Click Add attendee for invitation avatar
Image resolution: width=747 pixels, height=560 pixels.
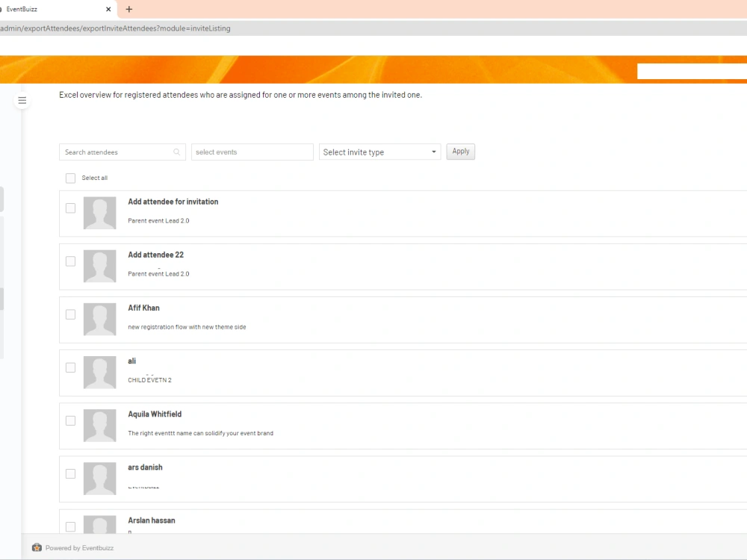99,213
